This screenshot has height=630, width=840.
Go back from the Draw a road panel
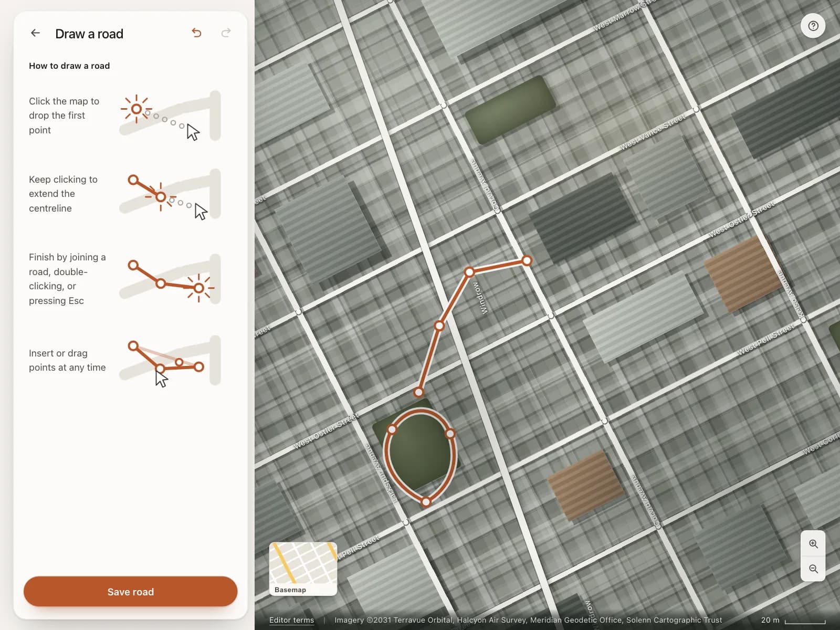point(35,33)
